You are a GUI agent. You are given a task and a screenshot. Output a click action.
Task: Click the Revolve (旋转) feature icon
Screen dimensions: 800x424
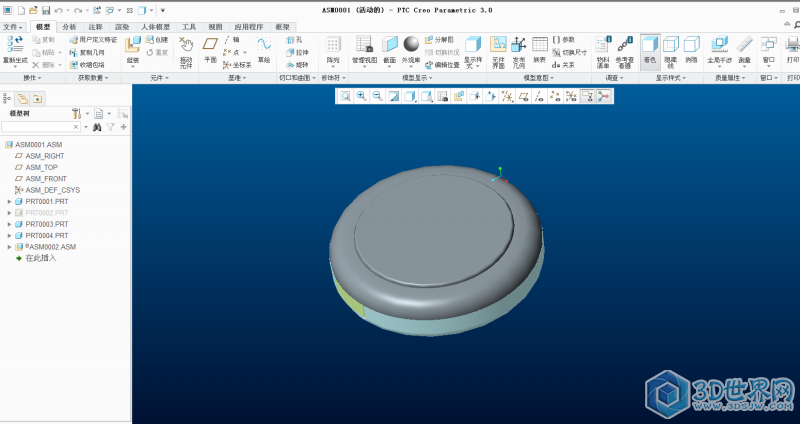point(297,65)
